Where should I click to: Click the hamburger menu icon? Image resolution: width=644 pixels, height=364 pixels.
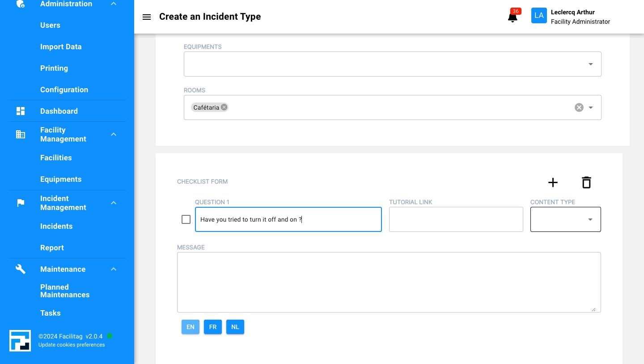pos(146,17)
